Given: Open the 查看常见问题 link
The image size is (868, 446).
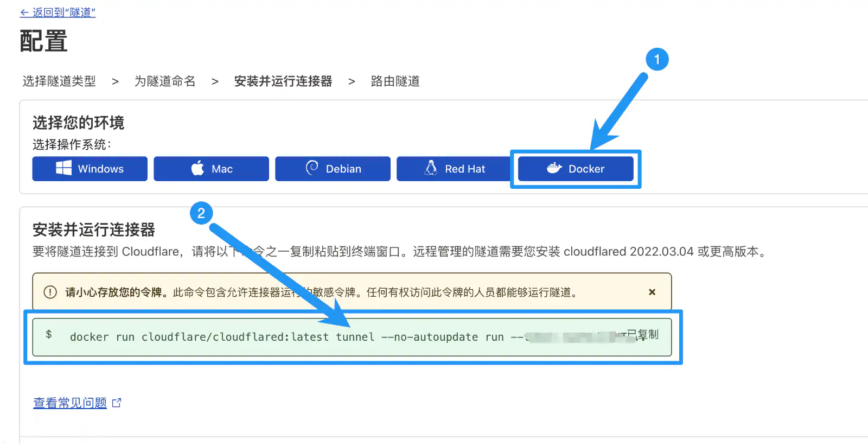Looking at the screenshot, I should pyautogui.click(x=70, y=403).
